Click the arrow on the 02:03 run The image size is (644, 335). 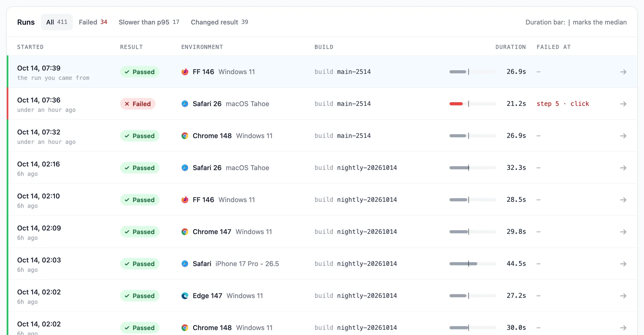[x=623, y=264]
